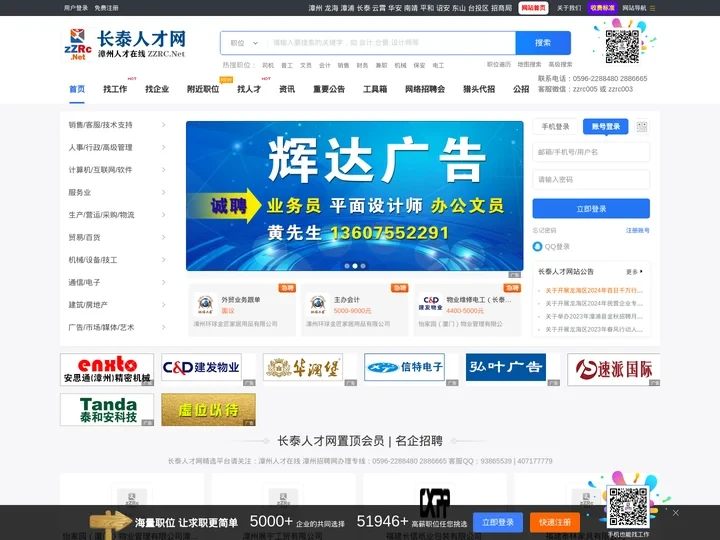Open the 找人才 nav item
The image size is (720, 540).
pyautogui.click(x=249, y=89)
